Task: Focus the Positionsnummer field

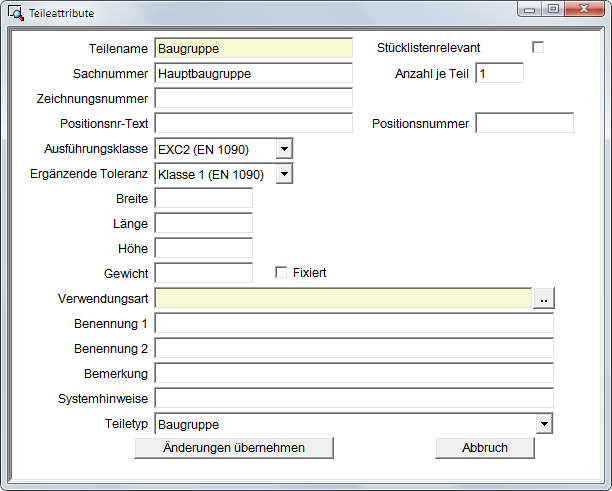Action: tap(524, 123)
